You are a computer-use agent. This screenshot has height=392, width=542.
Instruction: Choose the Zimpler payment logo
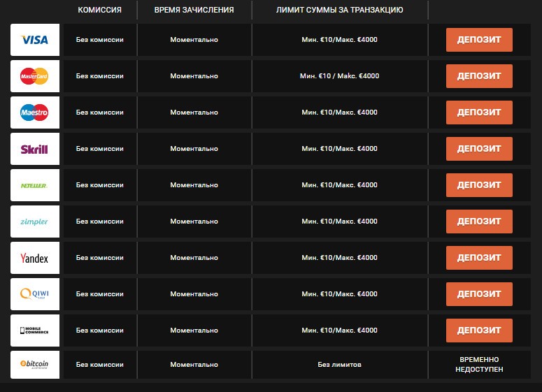pyautogui.click(x=35, y=222)
